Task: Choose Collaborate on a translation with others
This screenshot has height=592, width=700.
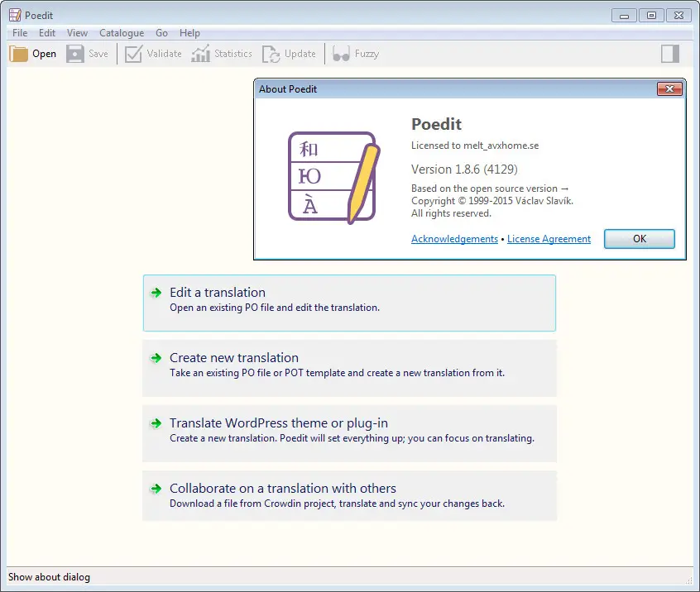Action: pyautogui.click(x=349, y=495)
